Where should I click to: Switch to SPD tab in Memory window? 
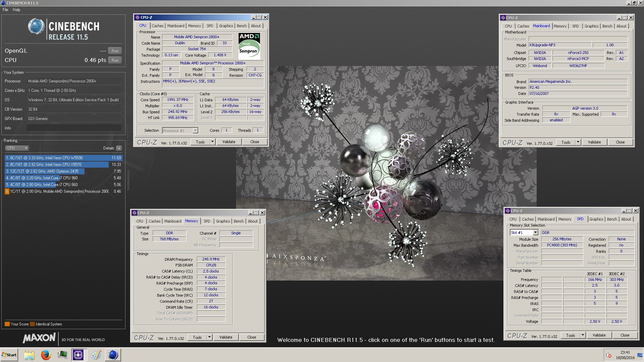point(207,221)
